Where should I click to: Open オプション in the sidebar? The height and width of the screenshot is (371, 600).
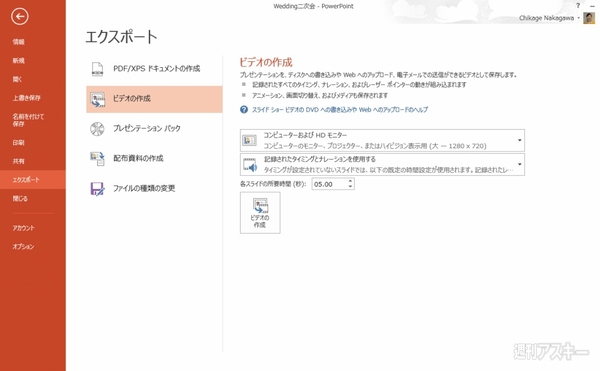(x=23, y=247)
